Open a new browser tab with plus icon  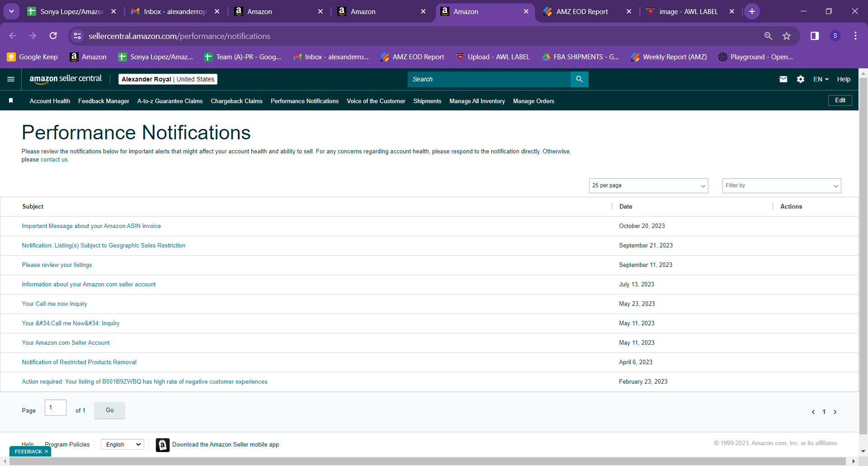tap(752, 11)
